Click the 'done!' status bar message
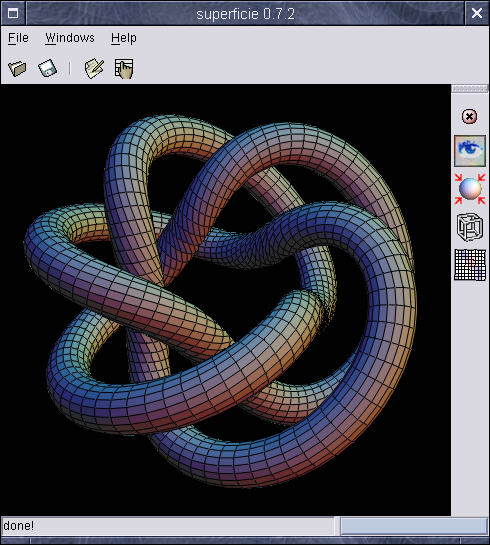This screenshot has height=545, width=490. coord(19,526)
